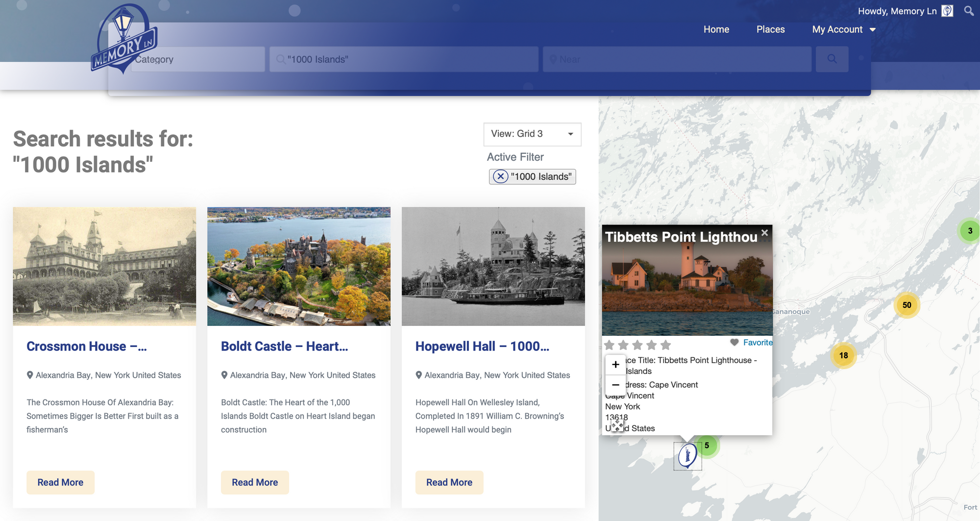Screen dimensions: 980x521
Task: Open the Crossmon House title link
Action: point(87,347)
